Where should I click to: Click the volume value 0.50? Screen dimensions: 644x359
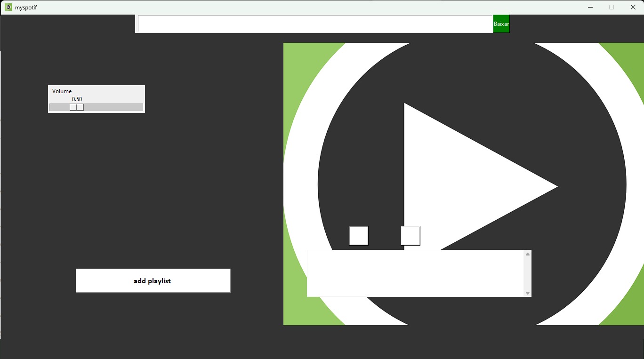[77, 99]
